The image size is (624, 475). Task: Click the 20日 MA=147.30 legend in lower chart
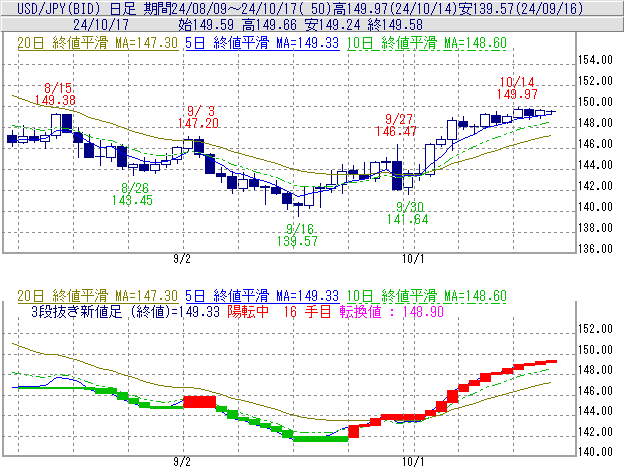[98, 296]
